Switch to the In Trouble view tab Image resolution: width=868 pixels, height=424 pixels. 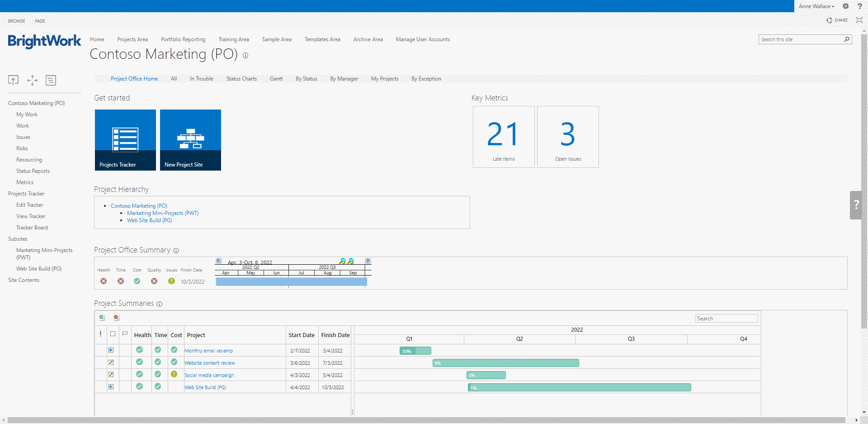coord(201,79)
